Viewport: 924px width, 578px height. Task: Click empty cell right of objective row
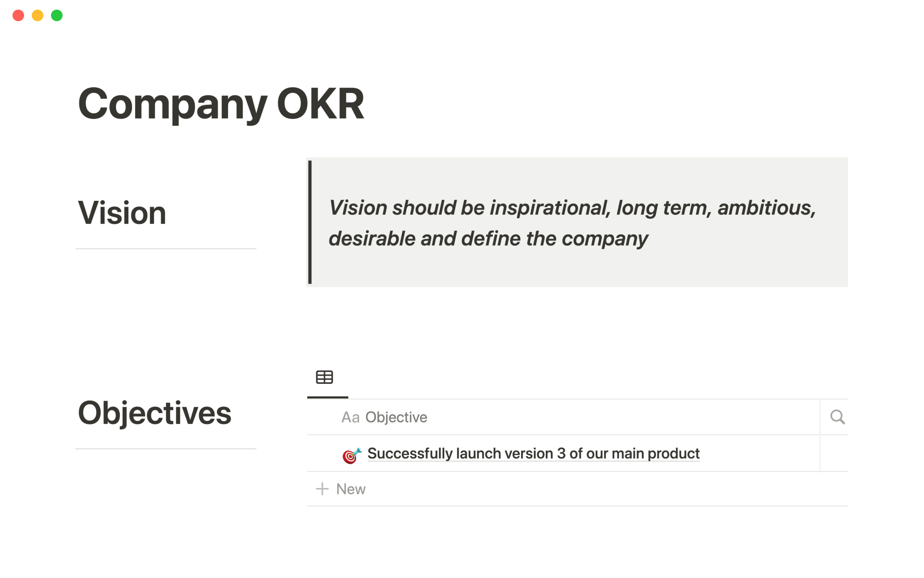click(x=834, y=454)
